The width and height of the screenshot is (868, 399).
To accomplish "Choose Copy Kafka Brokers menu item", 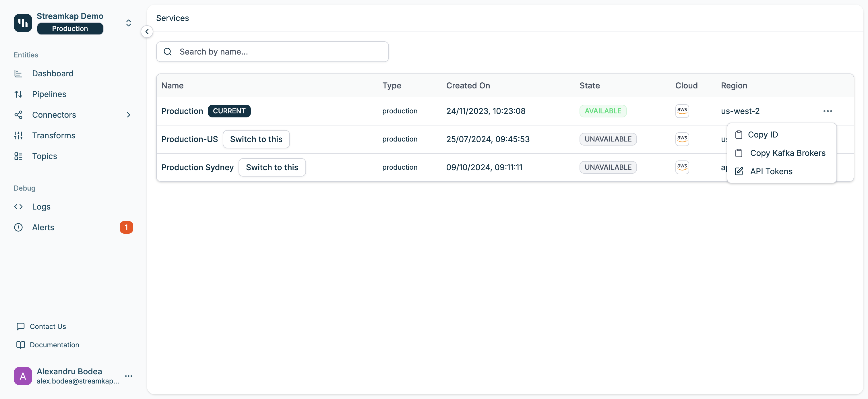I will [x=787, y=153].
